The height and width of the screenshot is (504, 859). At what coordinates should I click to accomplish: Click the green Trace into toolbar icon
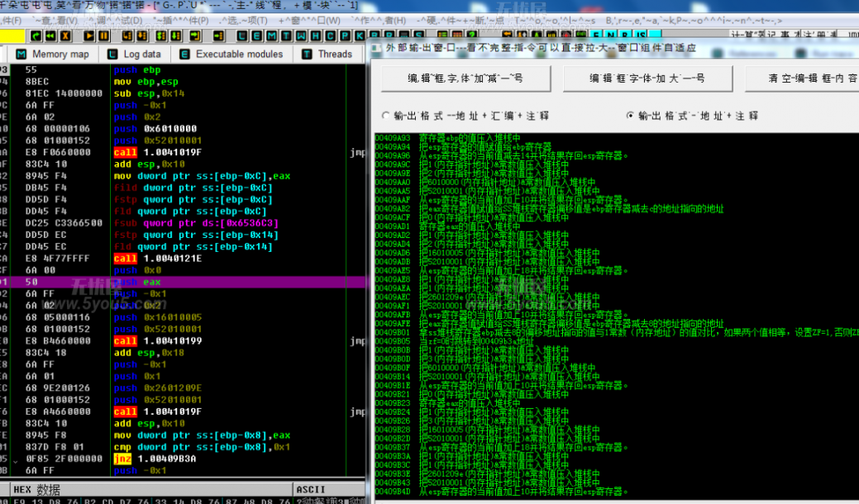pyautogui.click(x=161, y=36)
